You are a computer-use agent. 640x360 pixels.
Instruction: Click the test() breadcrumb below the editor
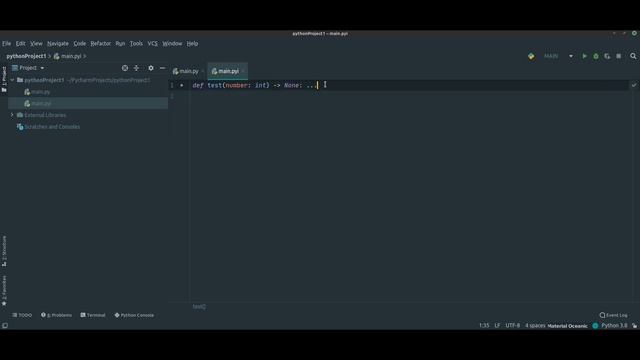[199, 307]
